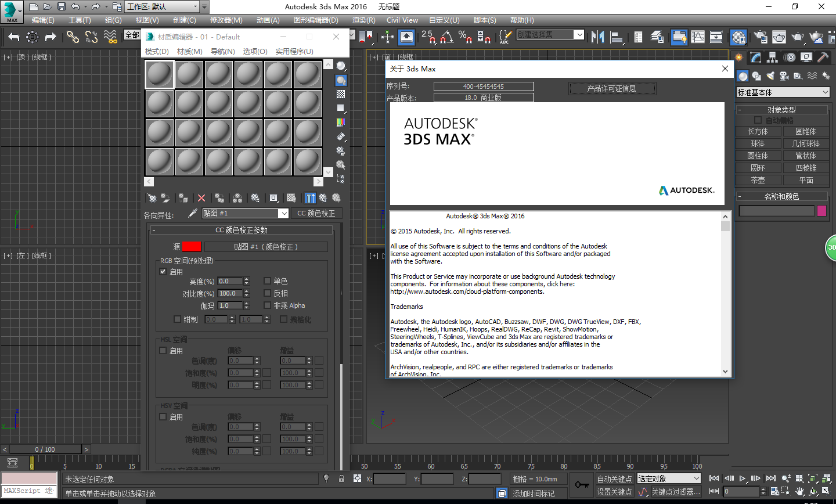This screenshot has height=504, width=836.
Task: Switch to Motion command panel tab icon
Action: (789, 57)
